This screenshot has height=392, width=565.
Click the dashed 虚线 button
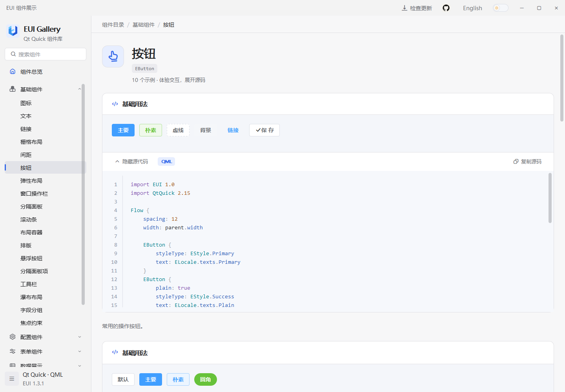178,130
